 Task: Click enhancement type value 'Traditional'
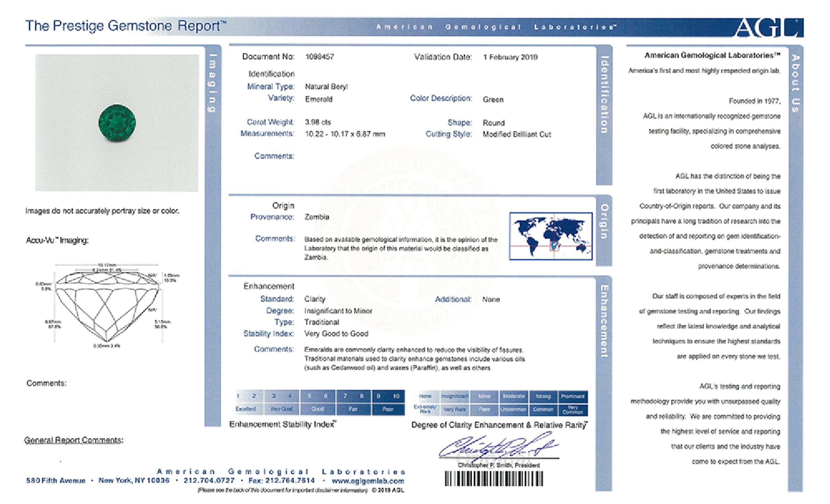tap(322, 322)
